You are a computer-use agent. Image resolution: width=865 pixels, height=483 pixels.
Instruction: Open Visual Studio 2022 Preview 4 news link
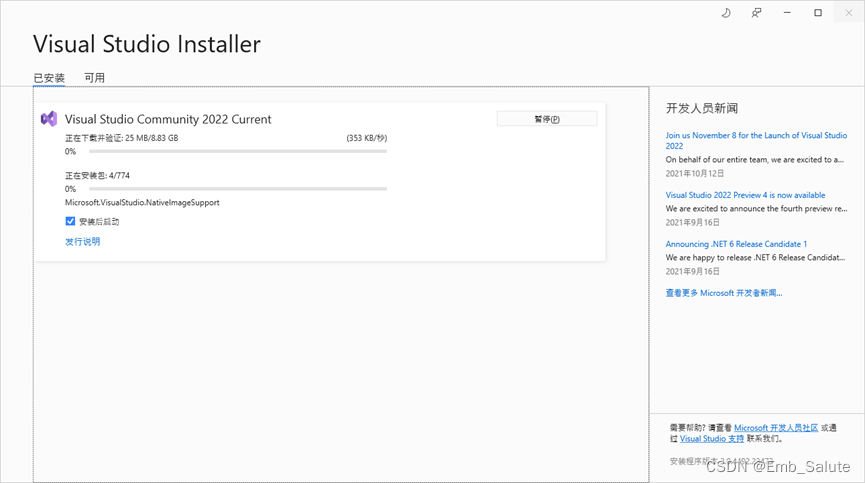(x=745, y=195)
